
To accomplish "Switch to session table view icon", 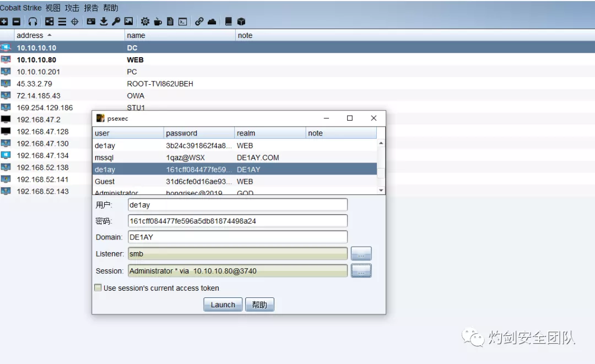I will point(62,21).
